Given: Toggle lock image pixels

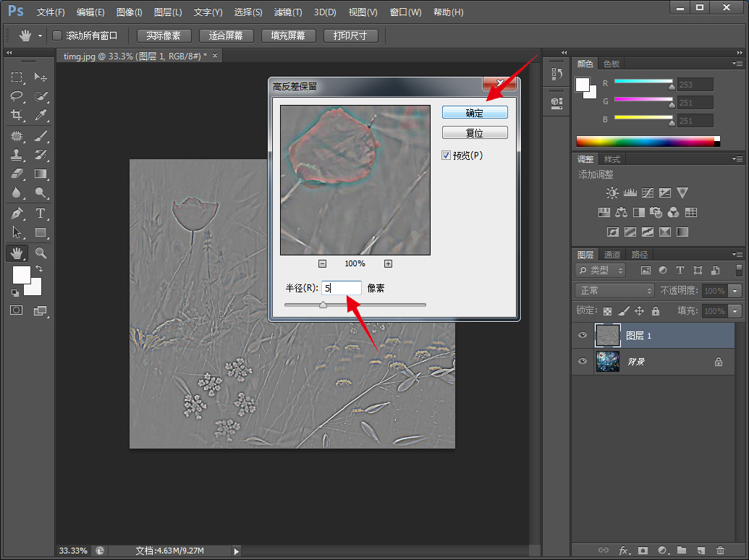Looking at the screenshot, I should pyautogui.click(x=623, y=311).
